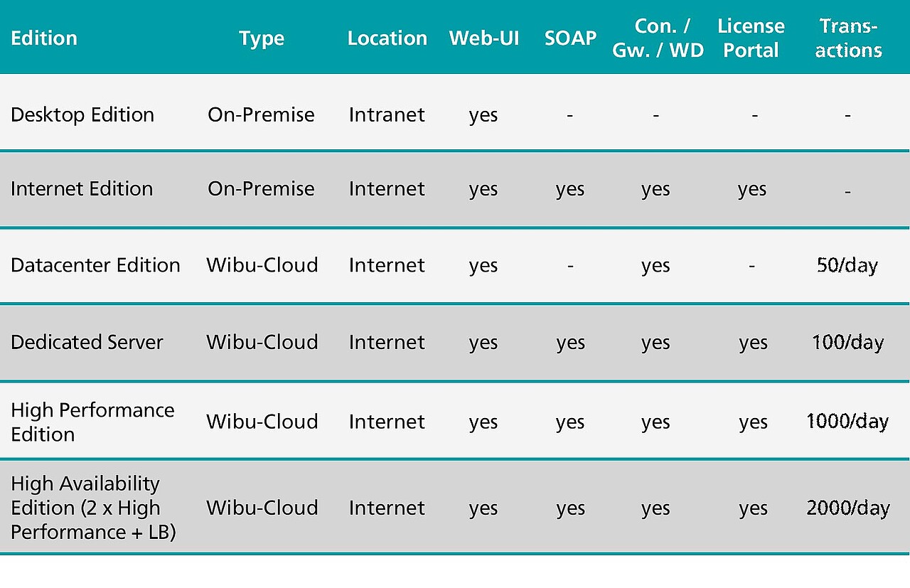Screen dimensions: 910x588
Task: Click the Datacenter Edition row label
Action: click(95, 265)
